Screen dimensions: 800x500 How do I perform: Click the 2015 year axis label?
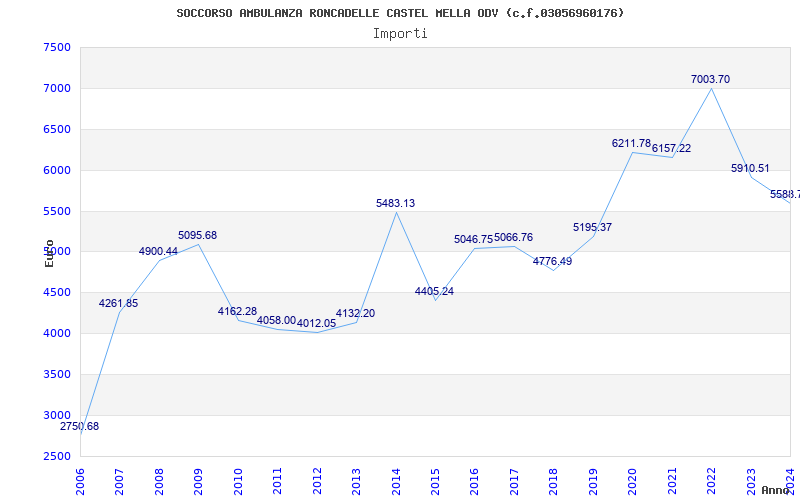(x=435, y=482)
